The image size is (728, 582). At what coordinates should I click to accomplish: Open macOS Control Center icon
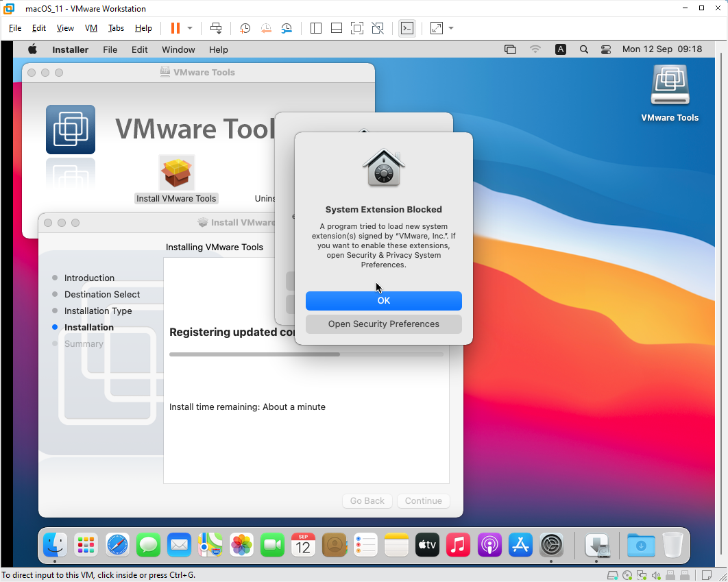click(x=606, y=49)
